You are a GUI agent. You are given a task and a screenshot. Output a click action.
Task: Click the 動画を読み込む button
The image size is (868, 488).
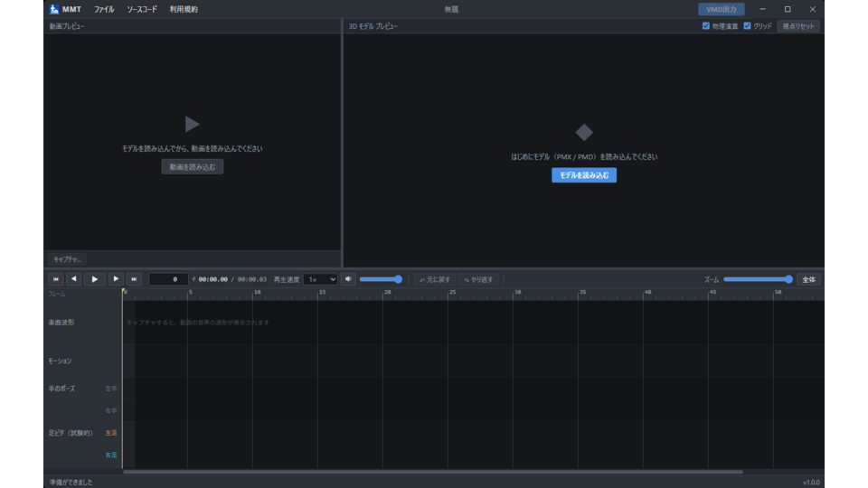click(x=192, y=167)
